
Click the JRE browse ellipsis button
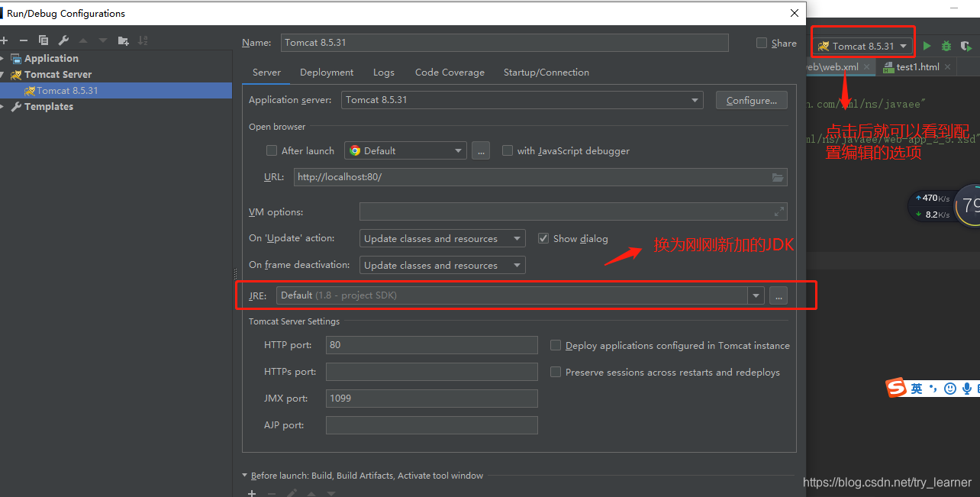778,295
